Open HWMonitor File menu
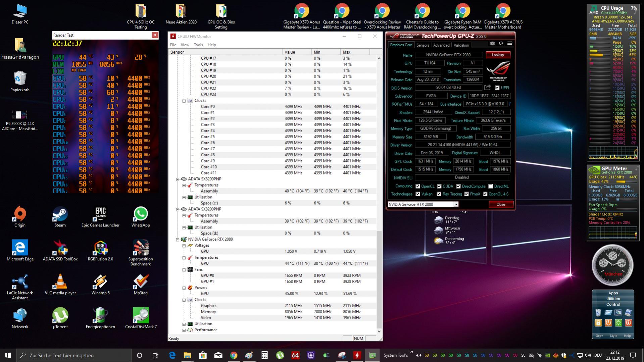Screen dimensions: 644x362 click(x=173, y=45)
